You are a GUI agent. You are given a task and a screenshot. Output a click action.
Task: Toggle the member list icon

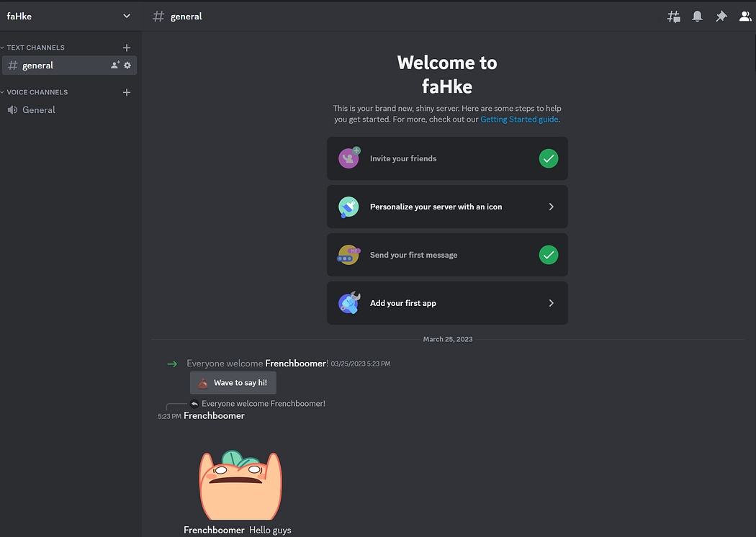coord(745,17)
